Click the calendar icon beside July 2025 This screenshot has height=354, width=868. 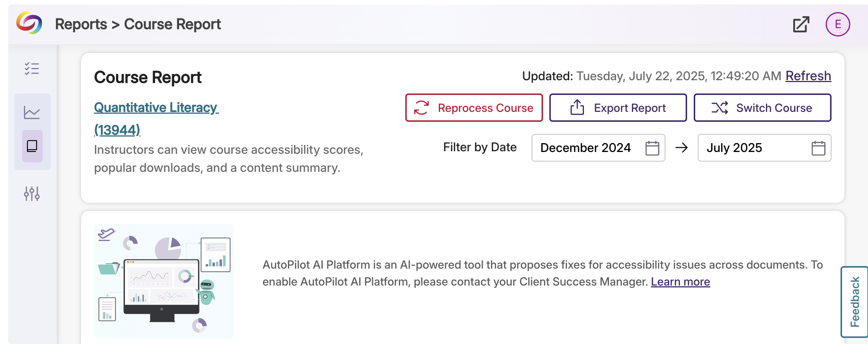tap(818, 148)
